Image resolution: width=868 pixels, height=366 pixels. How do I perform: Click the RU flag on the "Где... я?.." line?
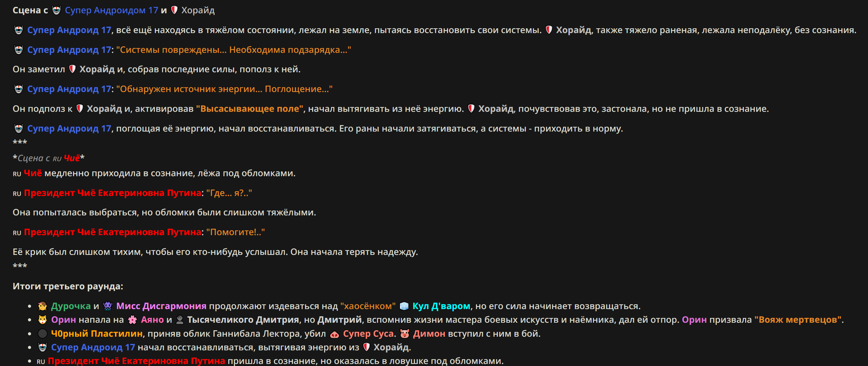point(17,194)
